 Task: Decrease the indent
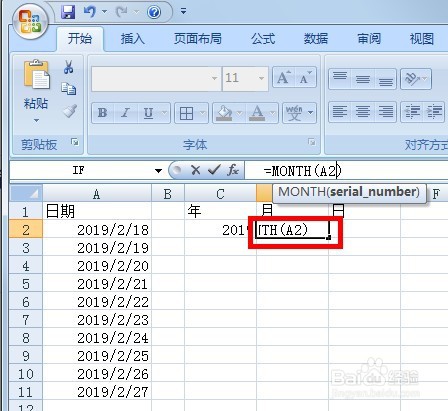click(x=412, y=112)
